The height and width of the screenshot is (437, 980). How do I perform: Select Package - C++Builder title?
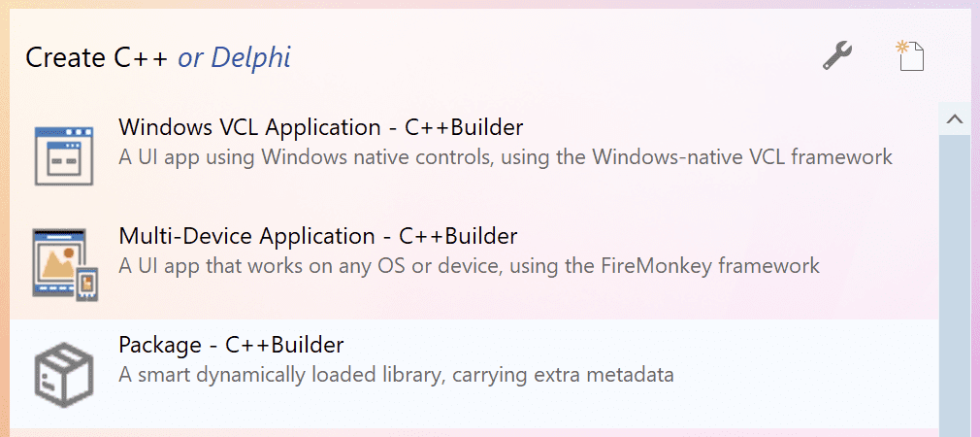[x=231, y=345]
